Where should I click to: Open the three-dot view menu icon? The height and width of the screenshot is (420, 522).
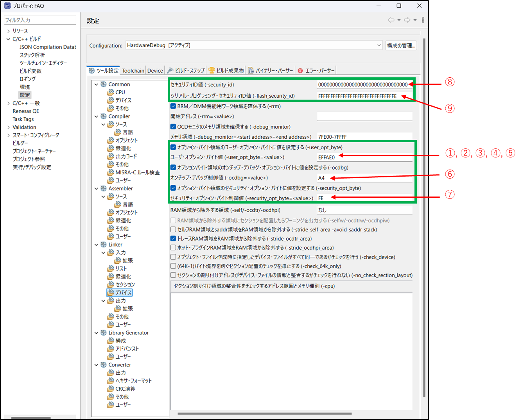tap(423, 20)
